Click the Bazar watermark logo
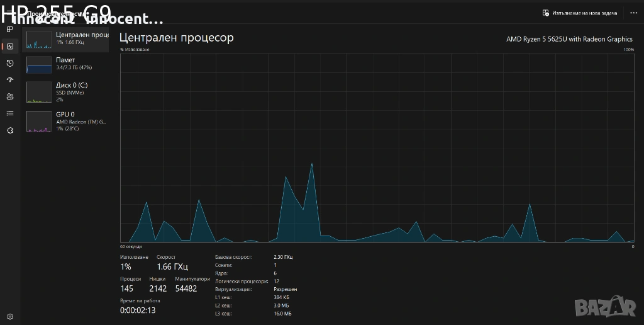This screenshot has width=644, height=325. (605, 307)
